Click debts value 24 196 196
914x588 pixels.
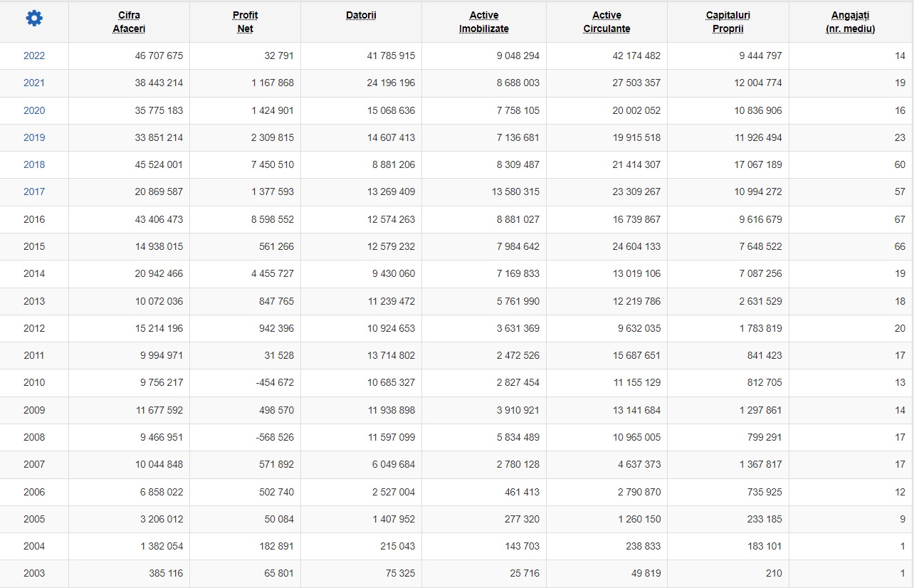pos(392,83)
